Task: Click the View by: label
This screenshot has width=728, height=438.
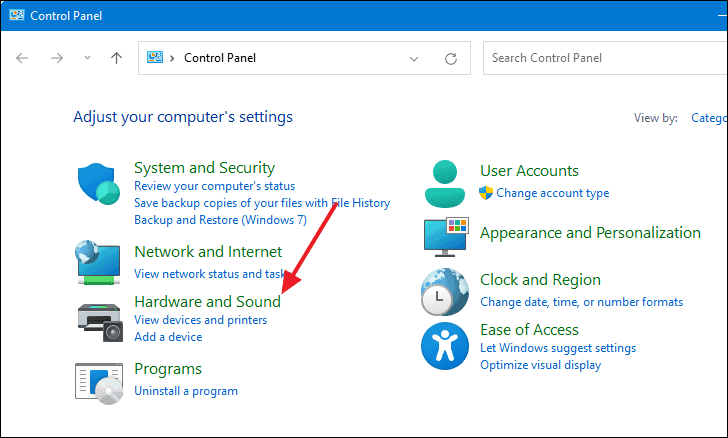Action: click(x=656, y=118)
